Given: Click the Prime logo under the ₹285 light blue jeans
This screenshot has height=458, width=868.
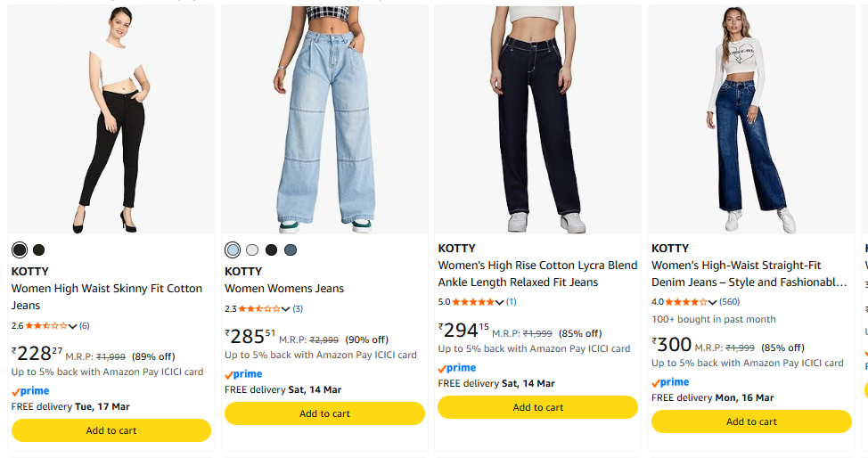Looking at the screenshot, I should 243,374.
